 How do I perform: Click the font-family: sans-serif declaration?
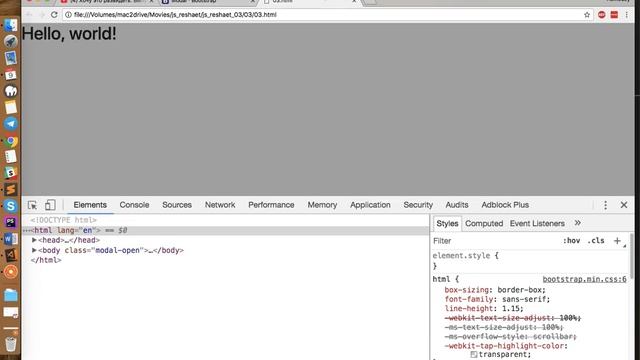click(x=497, y=299)
